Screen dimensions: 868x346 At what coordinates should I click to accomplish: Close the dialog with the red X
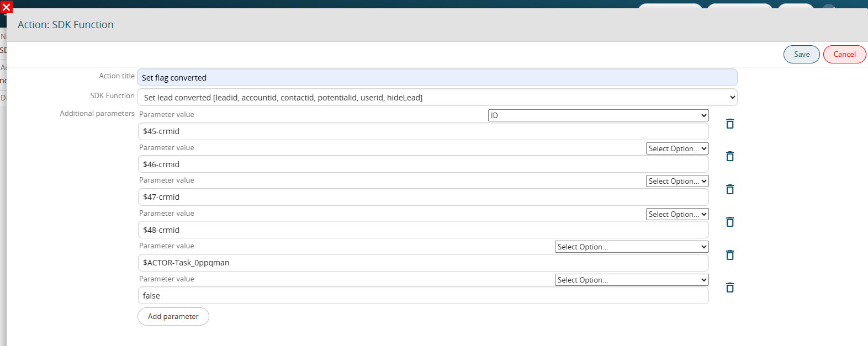[6, 7]
